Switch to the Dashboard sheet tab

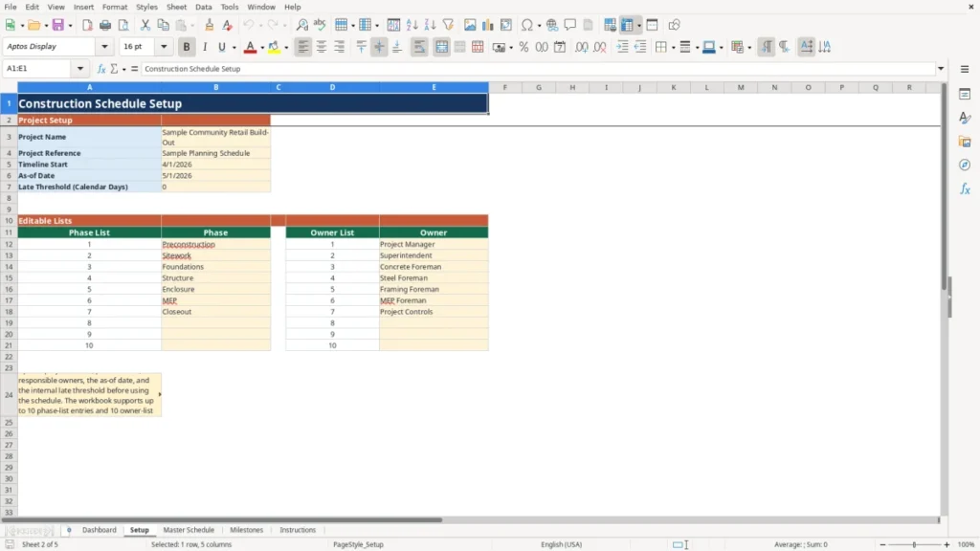[100, 530]
